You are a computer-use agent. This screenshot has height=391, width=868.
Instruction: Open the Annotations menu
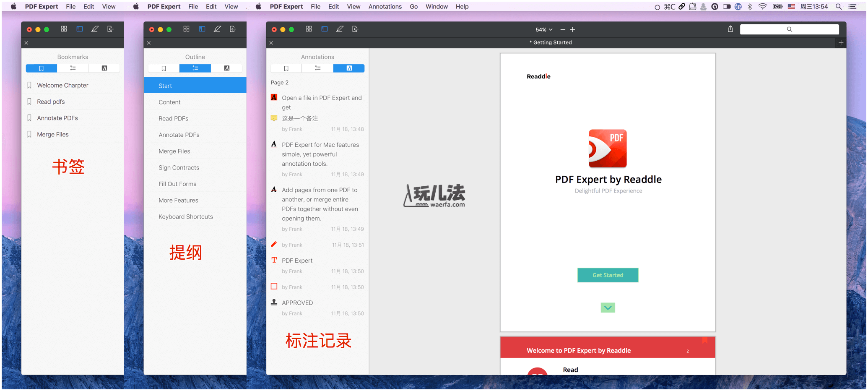click(385, 6)
